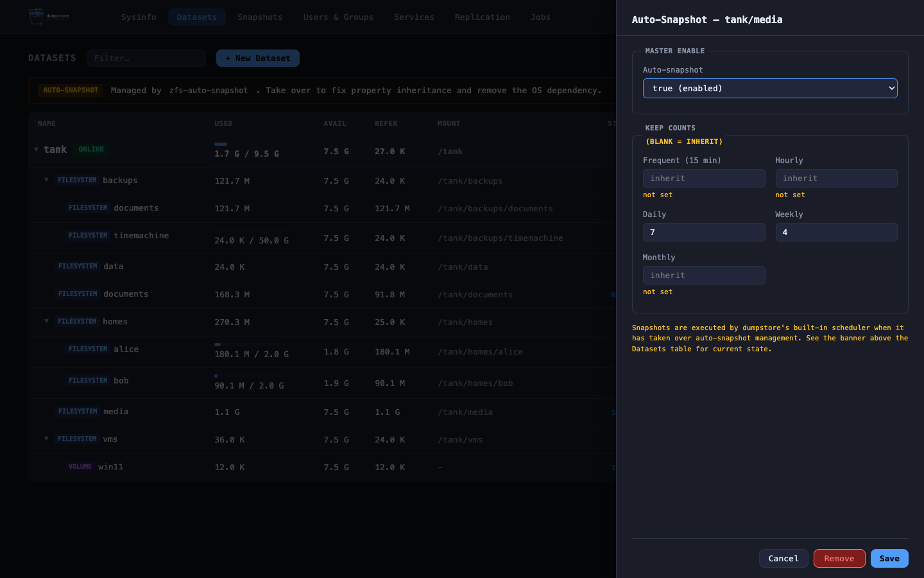Focus the Monthly keep count field
Viewport: 924px width, 578px height.
pos(704,276)
